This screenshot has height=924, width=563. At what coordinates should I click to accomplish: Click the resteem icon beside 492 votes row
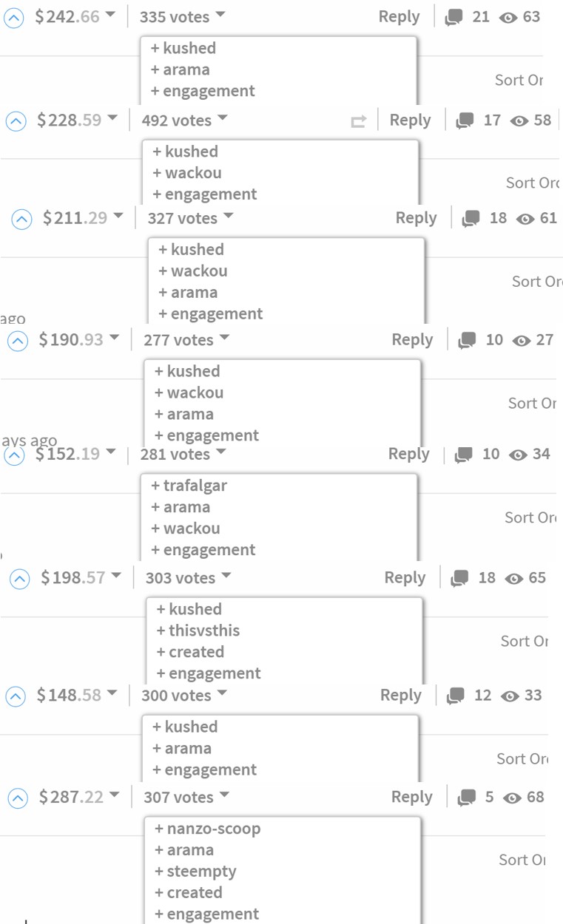pos(358,121)
